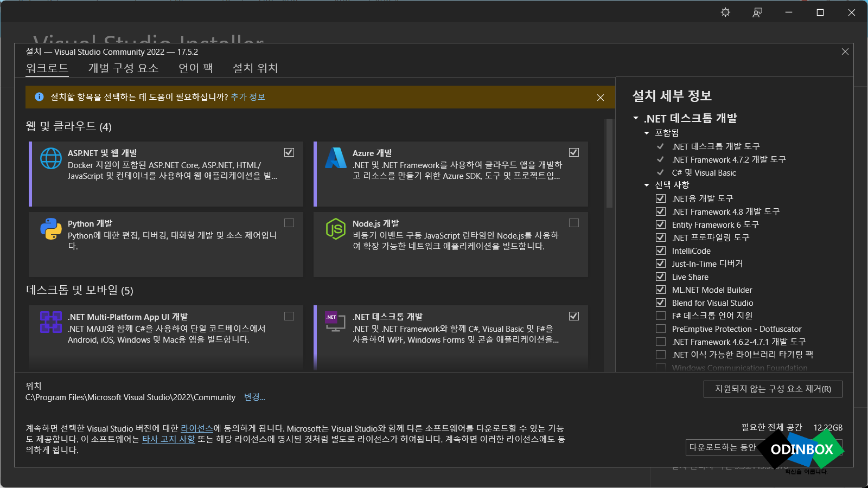Click the .NET desktop development monitor icon
Screen dimensions: 868x488
pyautogui.click(x=335, y=322)
